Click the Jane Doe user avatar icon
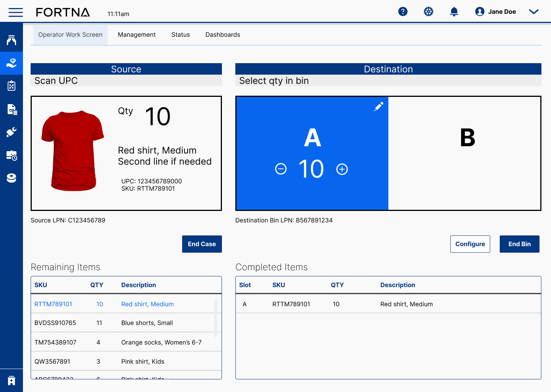551x392 pixels. click(x=480, y=11)
